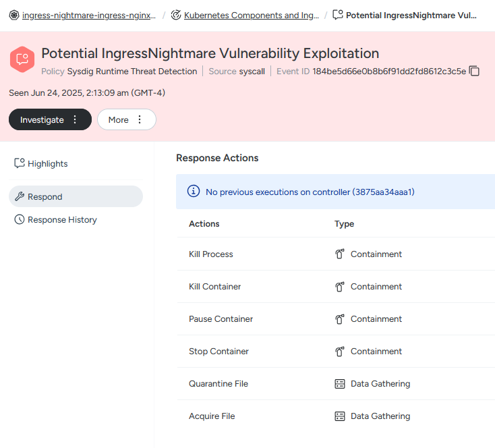The image size is (495, 448).
Task: Click Containment label in Kill Container row
Action: tap(376, 287)
